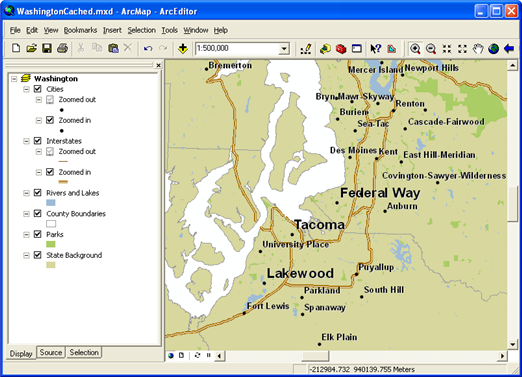Click the Add Data toolbar icon

click(183, 49)
